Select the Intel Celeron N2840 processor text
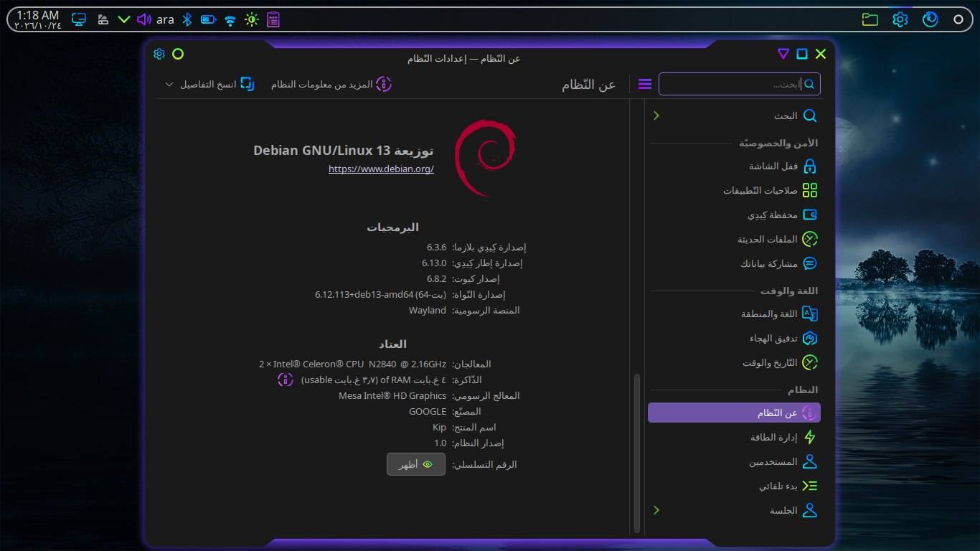Viewport: 980px width, 551px height. 352,364
